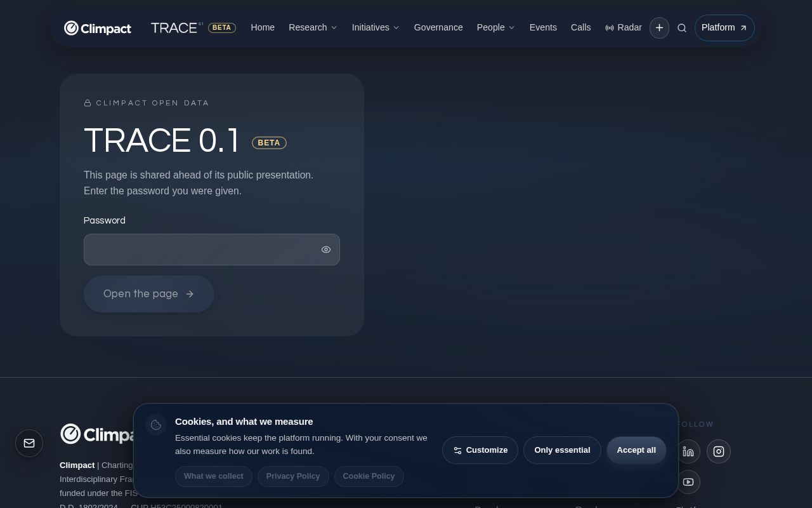Choose Only essential cookies
The image size is (812, 508).
point(562,450)
